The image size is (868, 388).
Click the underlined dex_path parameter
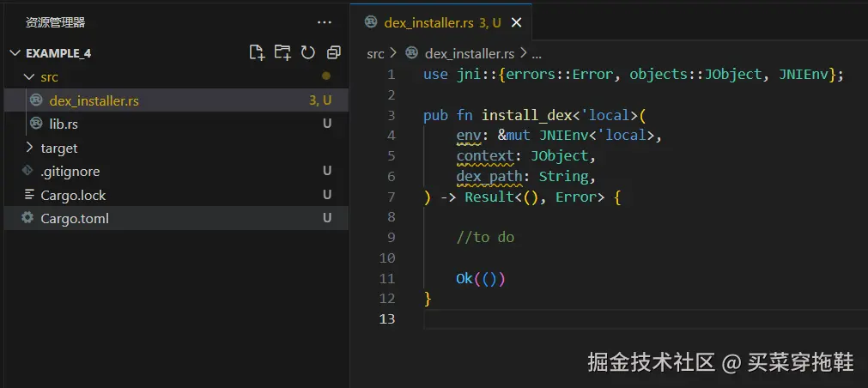click(x=489, y=177)
